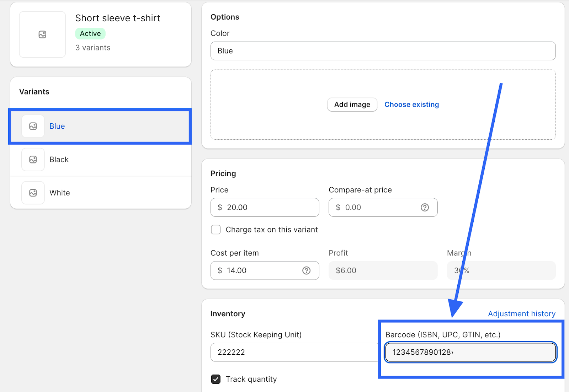Click the Pricing heading
This screenshot has height=392, width=569.
[223, 173]
